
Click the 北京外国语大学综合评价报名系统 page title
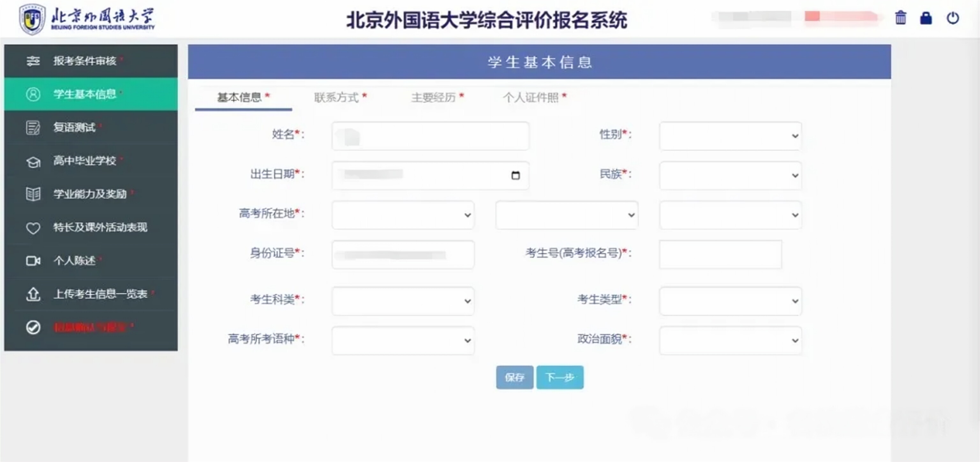point(486,20)
